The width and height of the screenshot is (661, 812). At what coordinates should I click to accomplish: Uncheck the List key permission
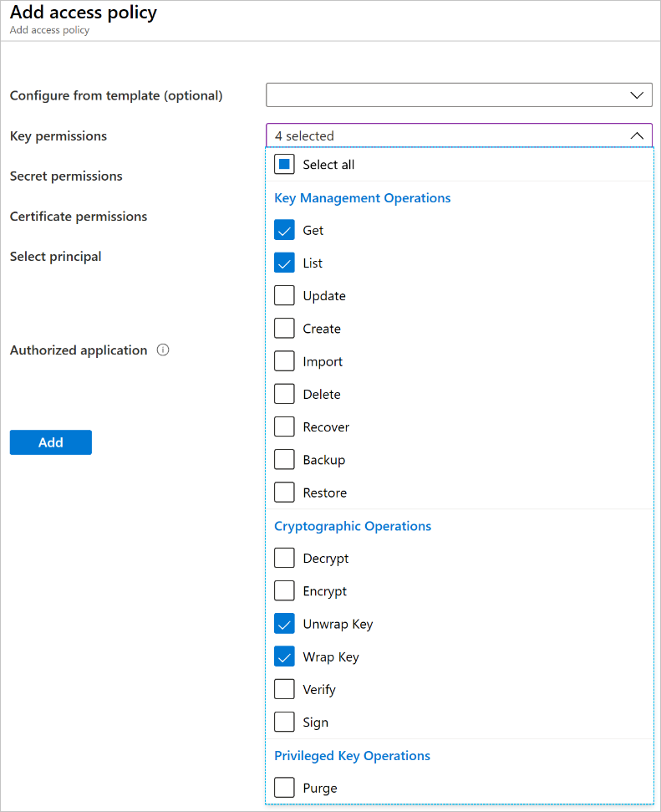[285, 263]
